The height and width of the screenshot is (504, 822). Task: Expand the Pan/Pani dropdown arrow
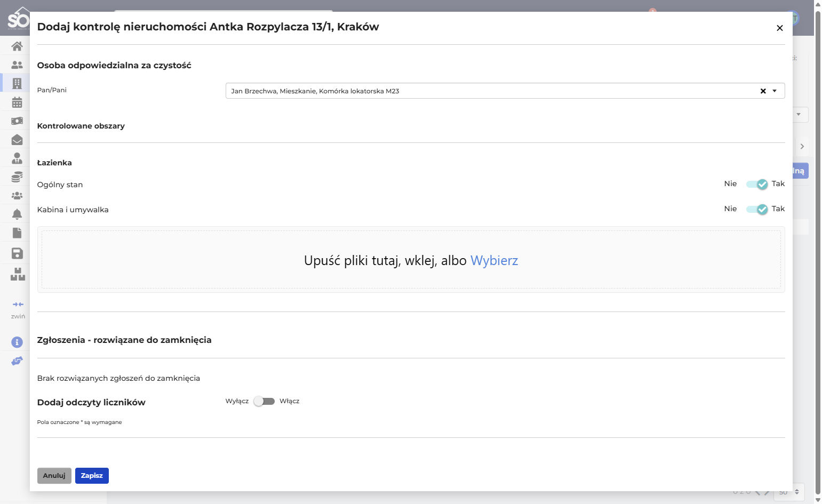click(x=775, y=91)
